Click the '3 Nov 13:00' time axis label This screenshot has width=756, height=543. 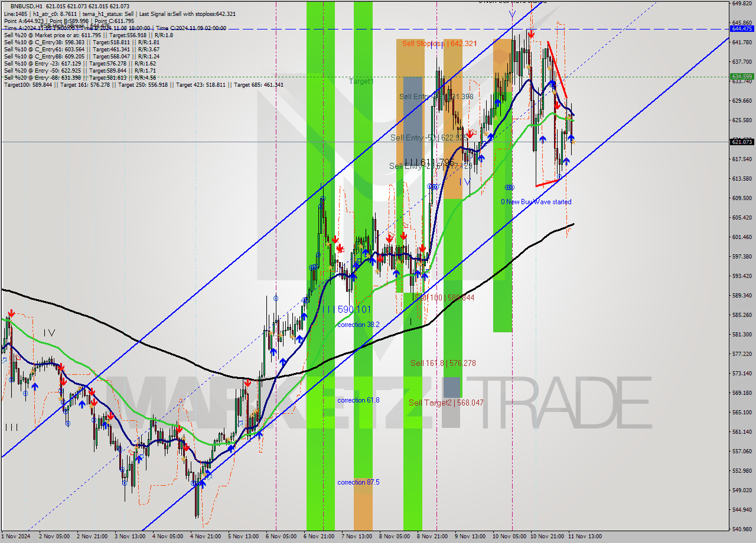[129, 537]
